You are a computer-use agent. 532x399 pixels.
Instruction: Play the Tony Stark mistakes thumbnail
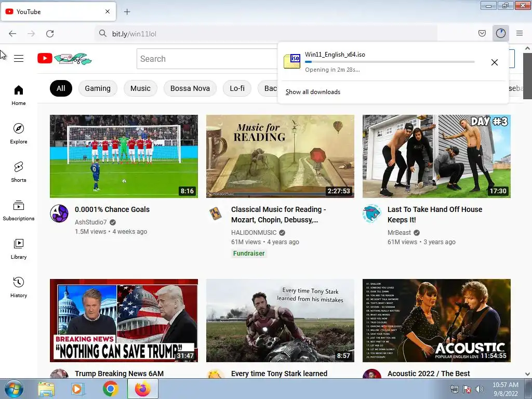tap(280, 321)
